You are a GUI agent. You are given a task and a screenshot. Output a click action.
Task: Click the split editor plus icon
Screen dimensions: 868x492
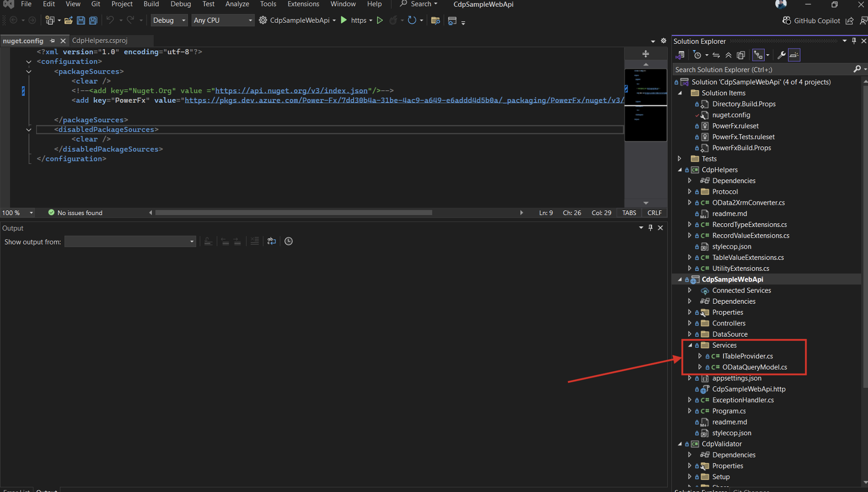646,54
